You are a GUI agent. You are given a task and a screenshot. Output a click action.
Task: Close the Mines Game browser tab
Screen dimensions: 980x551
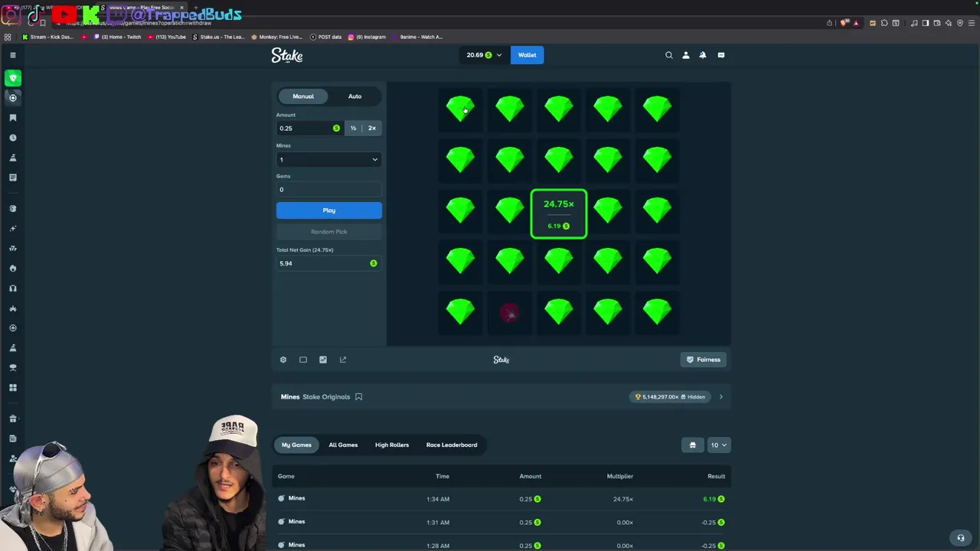(x=181, y=8)
